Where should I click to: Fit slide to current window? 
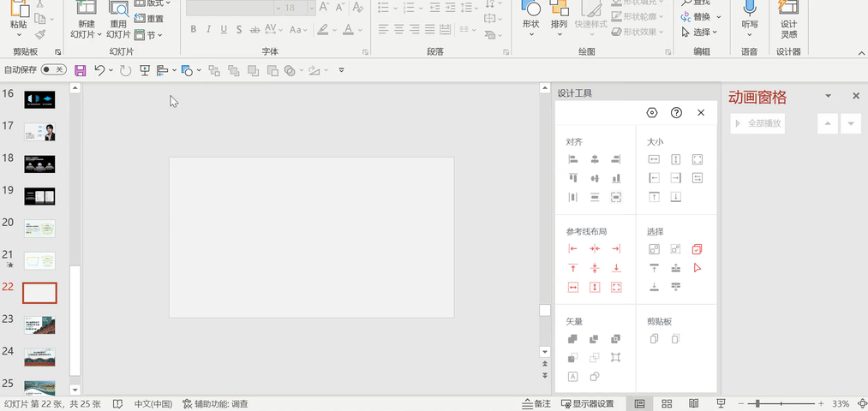(x=861, y=404)
